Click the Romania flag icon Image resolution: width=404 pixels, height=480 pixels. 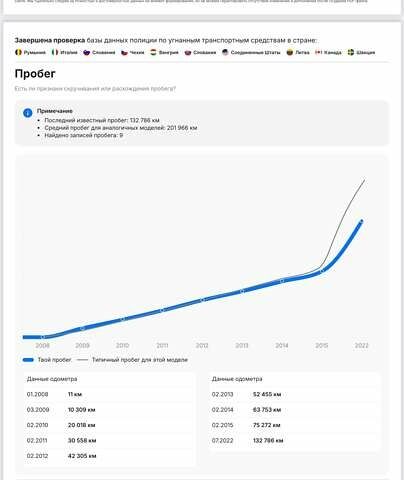(x=18, y=52)
